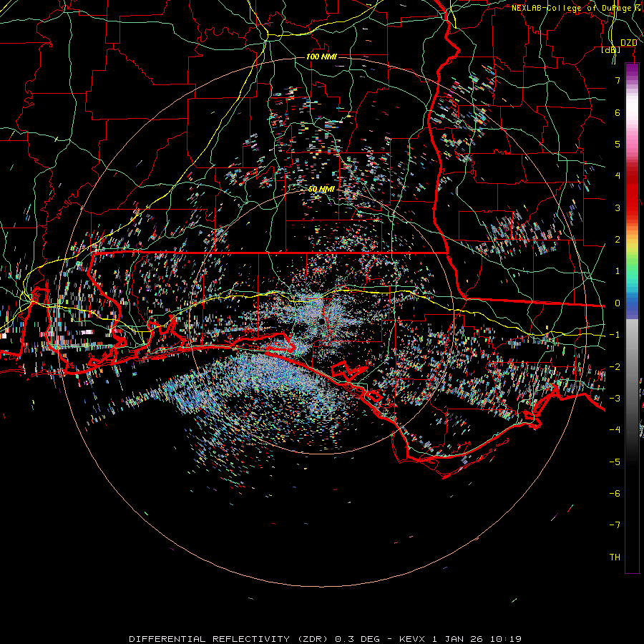Screen dimensions: 644x644
Task: Select the "0" scale label
Action: pyautogui.click(x=618, y=303)
